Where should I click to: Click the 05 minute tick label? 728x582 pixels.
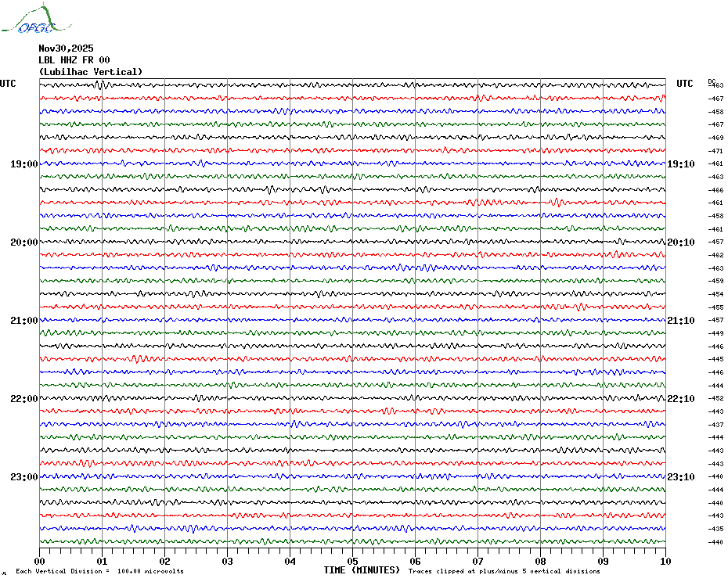pos(353,561)
